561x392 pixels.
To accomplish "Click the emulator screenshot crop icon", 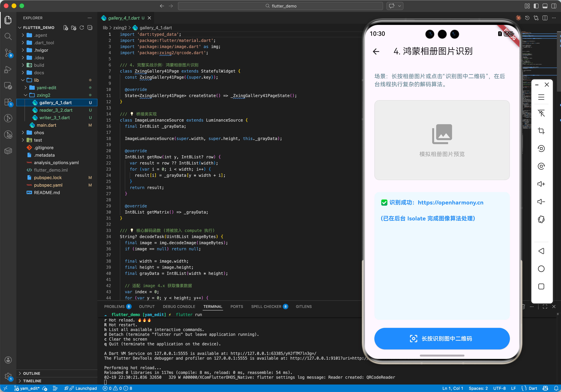I will click(541, 131).
